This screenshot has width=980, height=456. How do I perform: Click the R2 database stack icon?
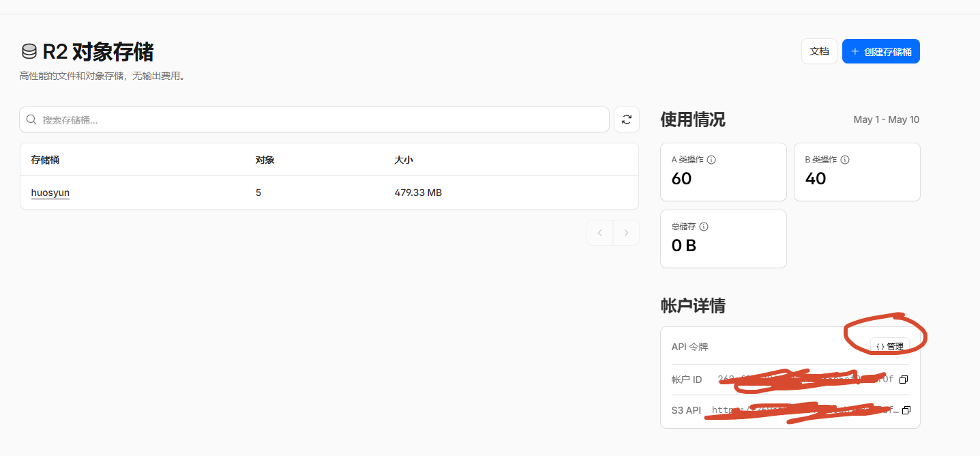(29, 52)
